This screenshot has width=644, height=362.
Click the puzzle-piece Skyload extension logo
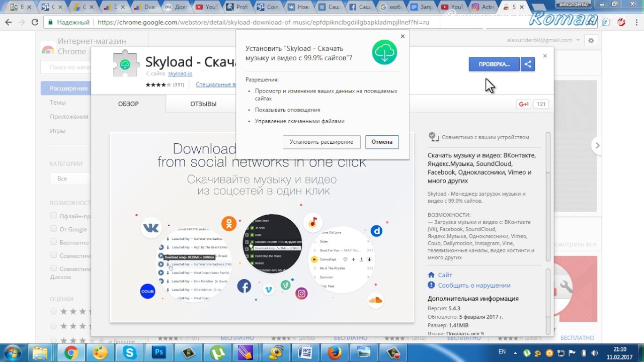click(x=125, y=64)
